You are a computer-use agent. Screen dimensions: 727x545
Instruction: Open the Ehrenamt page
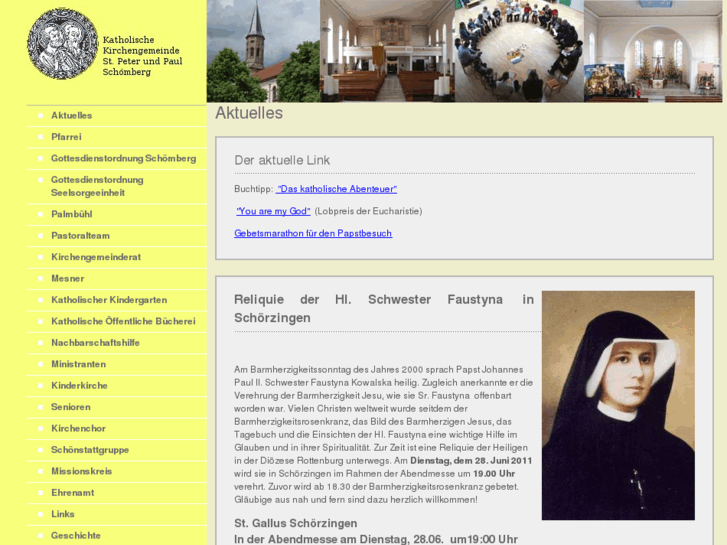click(73, 493)
